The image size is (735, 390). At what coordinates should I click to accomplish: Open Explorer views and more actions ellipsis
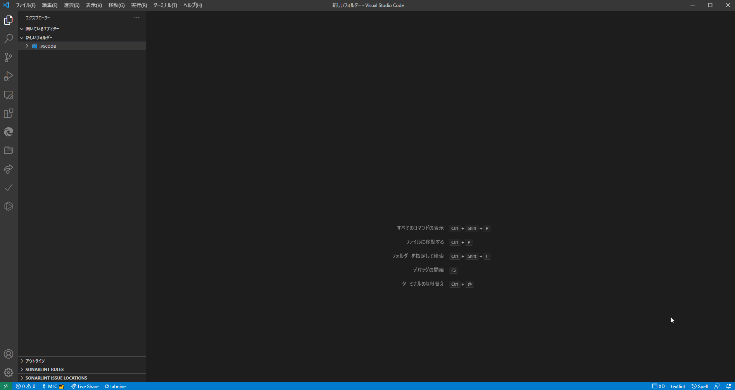pyautogui.click(x=136, y=17)
